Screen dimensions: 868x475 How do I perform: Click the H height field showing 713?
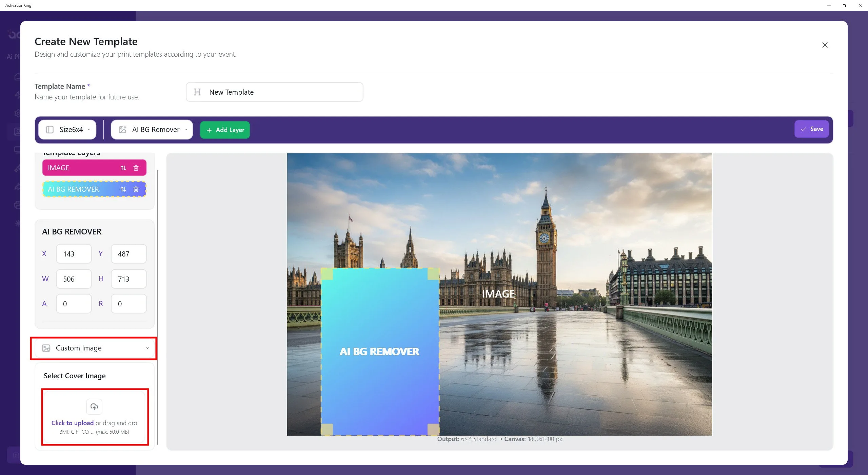[129, 279]
